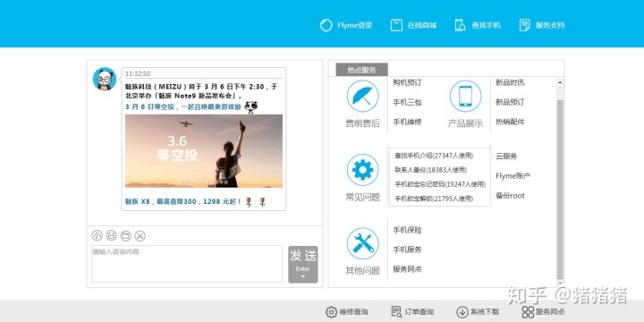The width and height of the screenshot is (644, 322).
Task: Click the 查找手机 find phone icon
Action: coord(461,25)
